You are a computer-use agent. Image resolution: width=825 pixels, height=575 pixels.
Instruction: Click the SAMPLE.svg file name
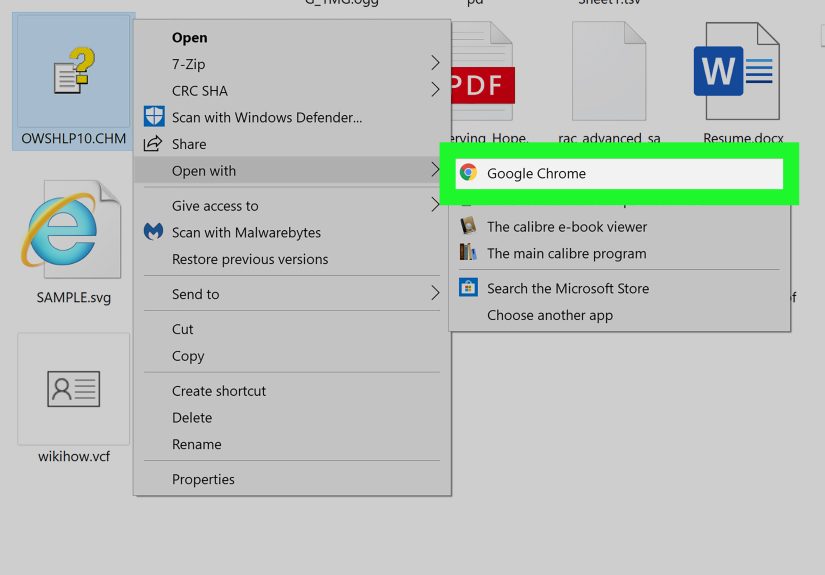click(x=74, y=297)
